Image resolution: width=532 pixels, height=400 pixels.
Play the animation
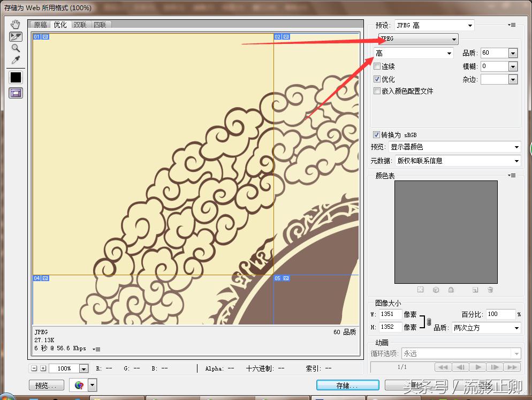tap(478, 367)
